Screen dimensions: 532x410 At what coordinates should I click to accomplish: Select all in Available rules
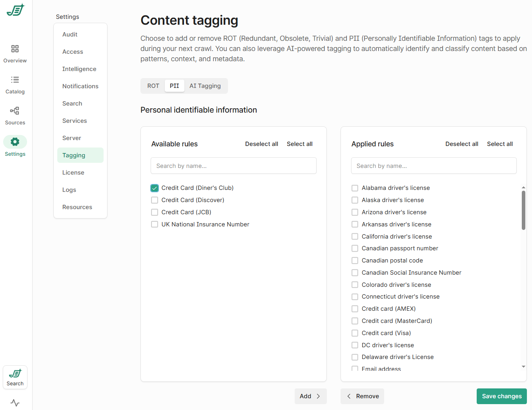pyautogui.click(x=299, y=144)
